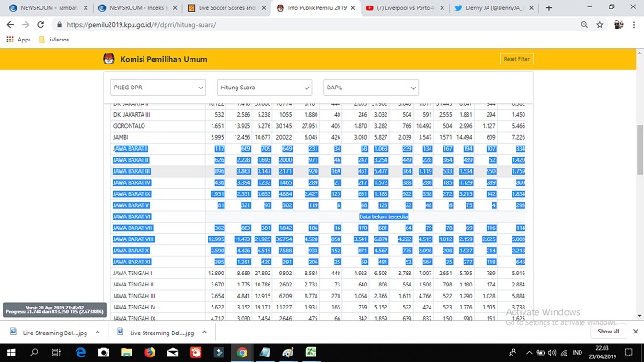
Task: Click the 36.754 cell in JAWA BARAT VIII
Action: [x=283, y=239]
